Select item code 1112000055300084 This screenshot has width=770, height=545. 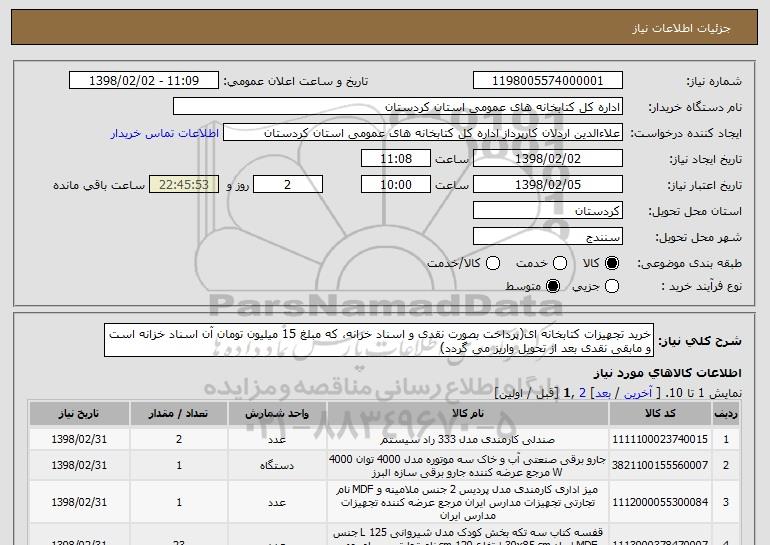click(660, 502)
